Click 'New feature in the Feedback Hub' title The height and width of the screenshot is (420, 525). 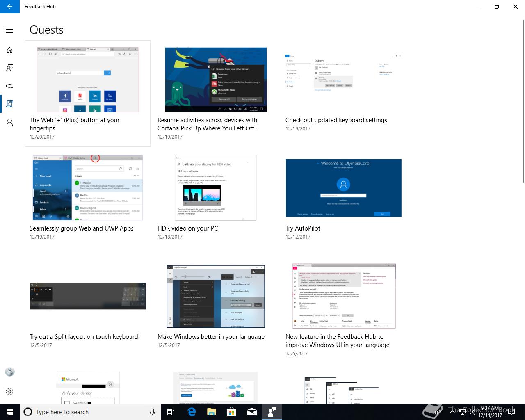[338, 341]
